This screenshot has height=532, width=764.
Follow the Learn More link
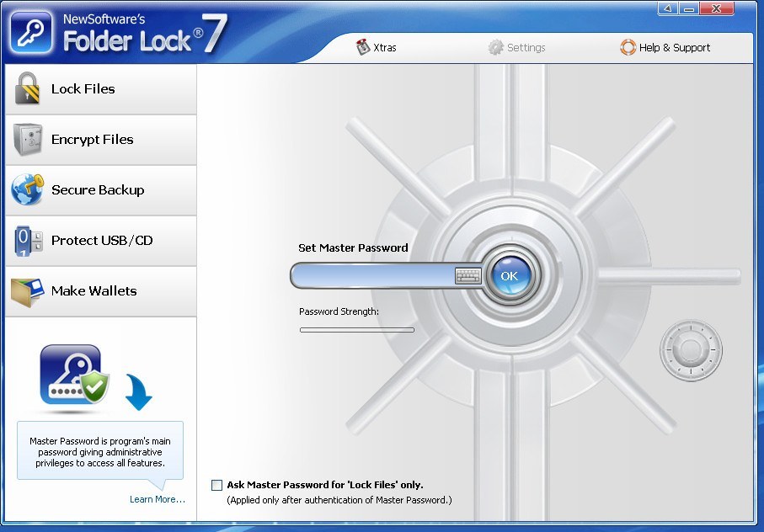(x=157, y=499)
